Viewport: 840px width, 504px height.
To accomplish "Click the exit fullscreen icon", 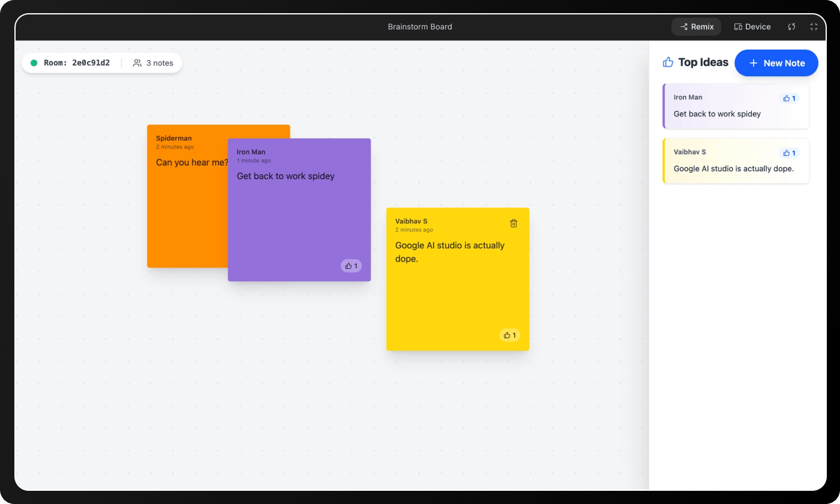I will point(814,26).
